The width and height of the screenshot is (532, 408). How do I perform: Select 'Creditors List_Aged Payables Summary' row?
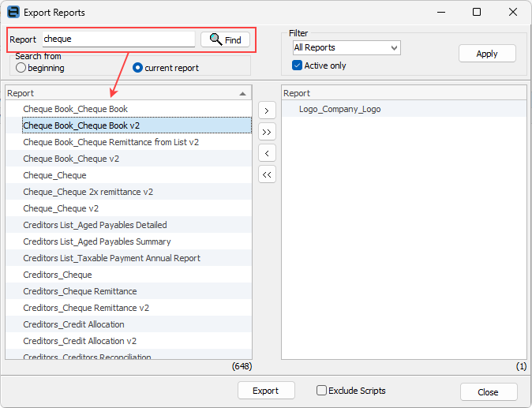coord(128,241)
